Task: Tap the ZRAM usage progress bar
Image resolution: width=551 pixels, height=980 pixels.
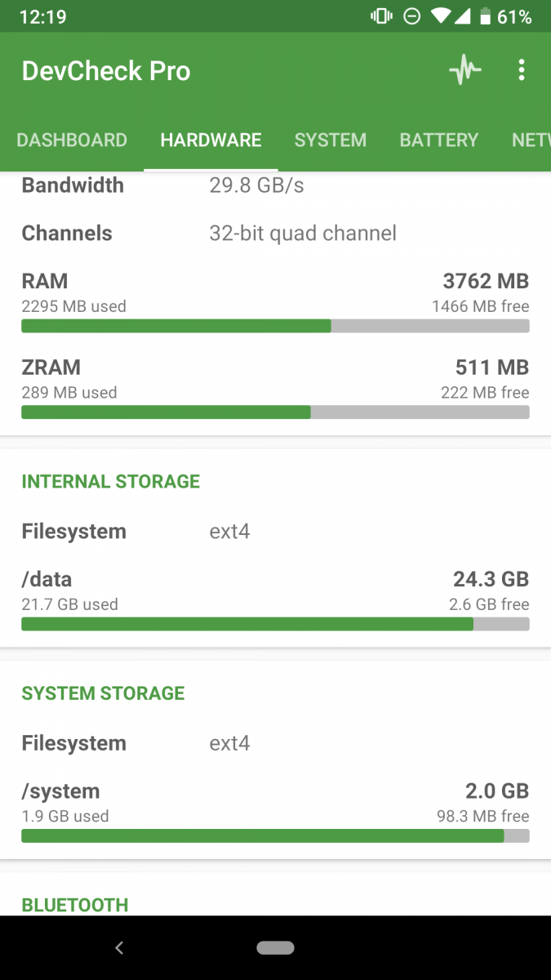Action: click(x=275, y=412)
